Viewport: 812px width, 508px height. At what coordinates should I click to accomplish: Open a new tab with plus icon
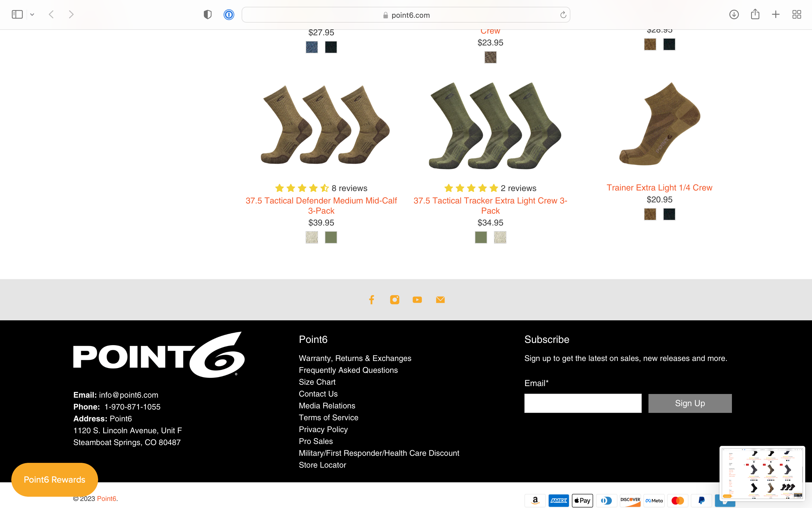coord(776,14)
